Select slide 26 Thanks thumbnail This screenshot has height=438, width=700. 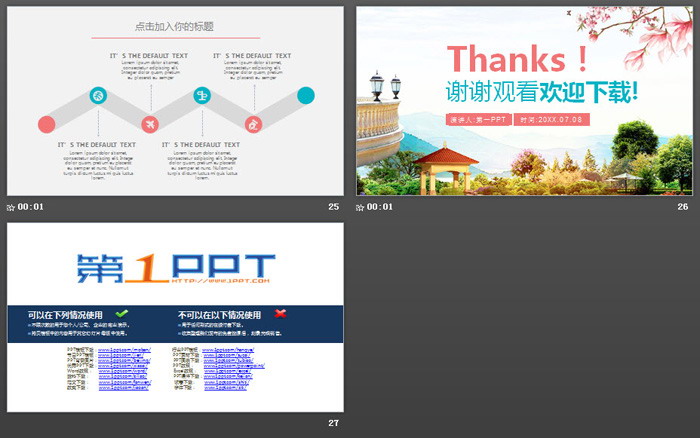524,100
